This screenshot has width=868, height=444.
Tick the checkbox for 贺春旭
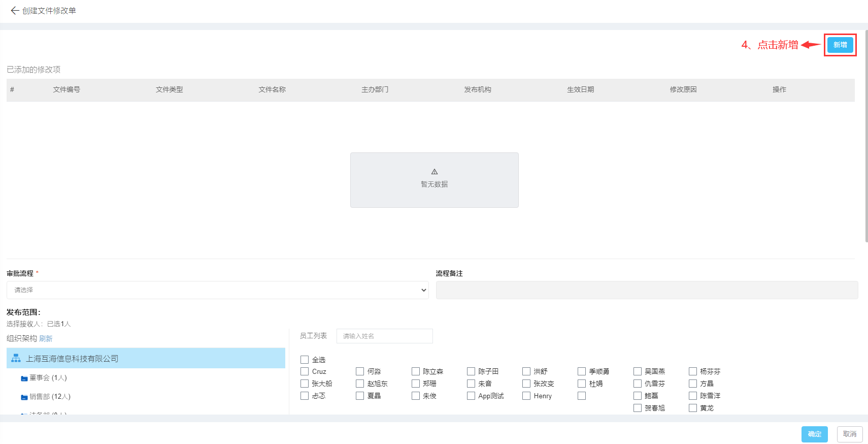638,408
